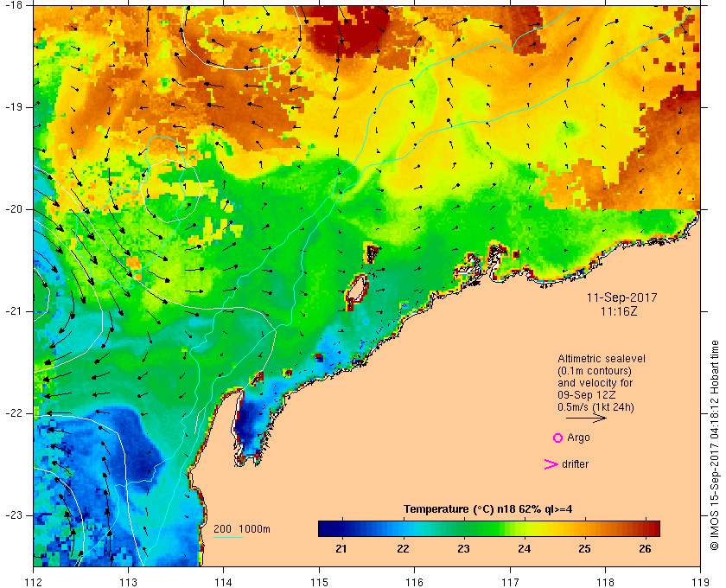Click the latitude axis label '-23'
The image size is (726, 588).
point(14,515)
